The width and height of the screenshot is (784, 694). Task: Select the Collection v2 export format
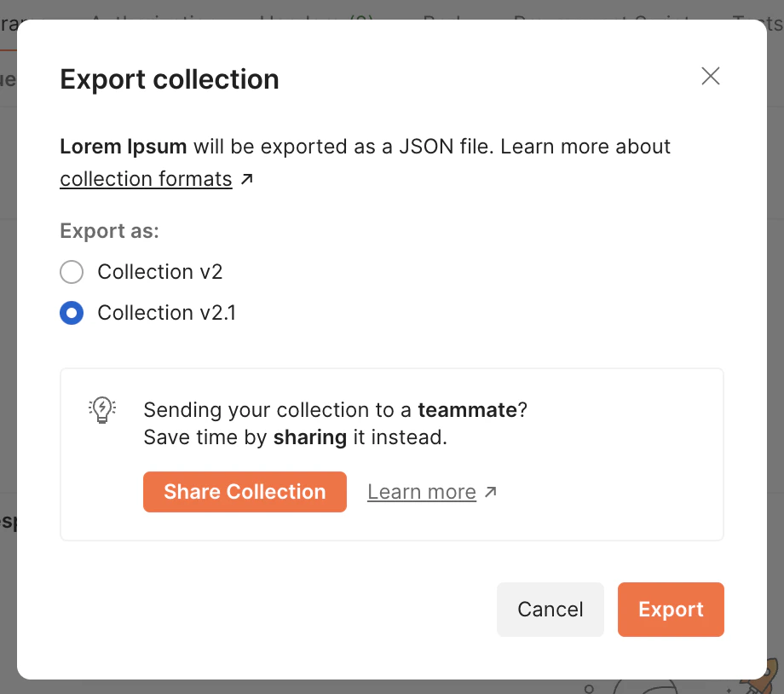[x=72, y=271]
